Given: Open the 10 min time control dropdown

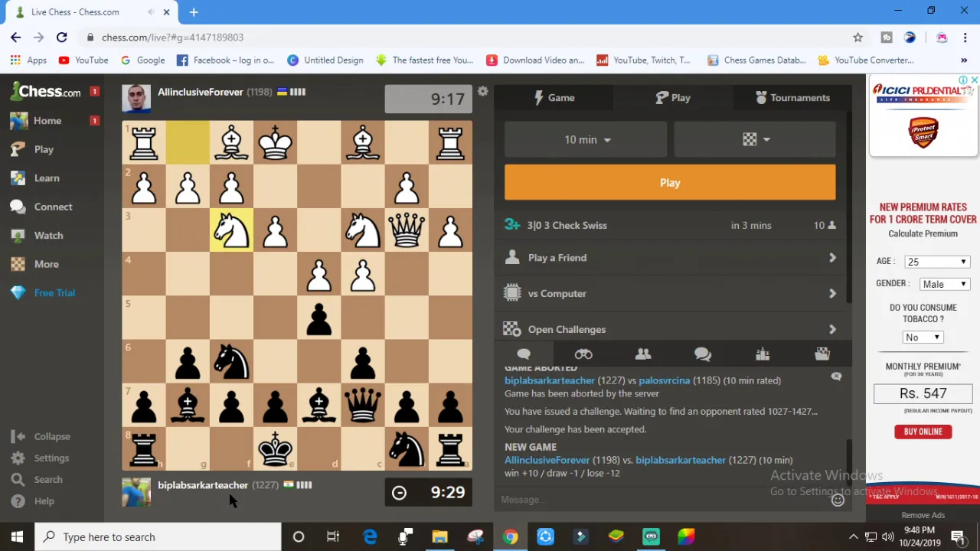Looking at the screenshot, I should (586, 140).
